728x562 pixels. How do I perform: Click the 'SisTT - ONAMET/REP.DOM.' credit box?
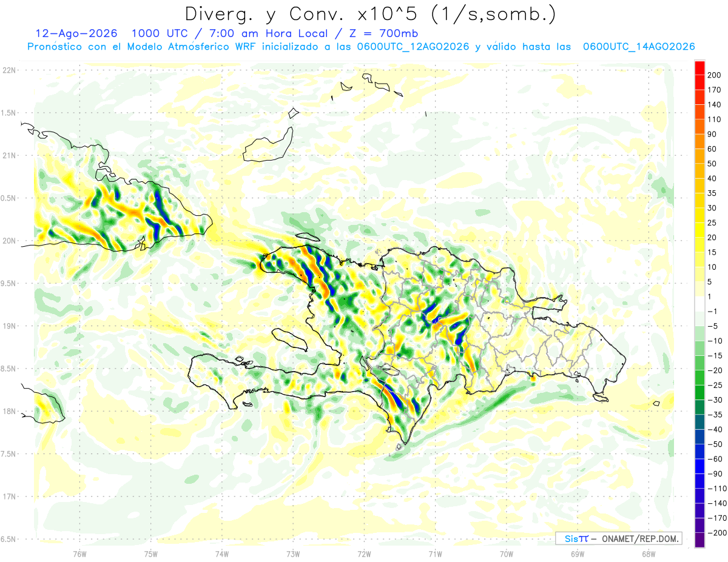coord(618,538)
